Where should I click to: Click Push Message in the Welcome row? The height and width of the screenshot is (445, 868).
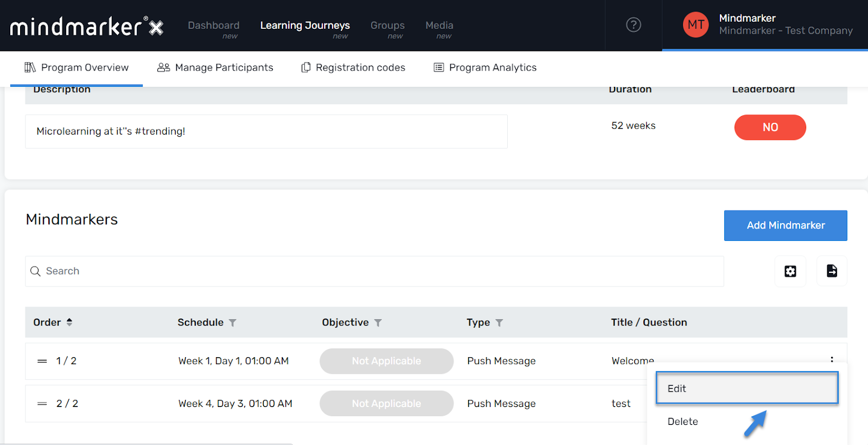(x=501, y=361)
